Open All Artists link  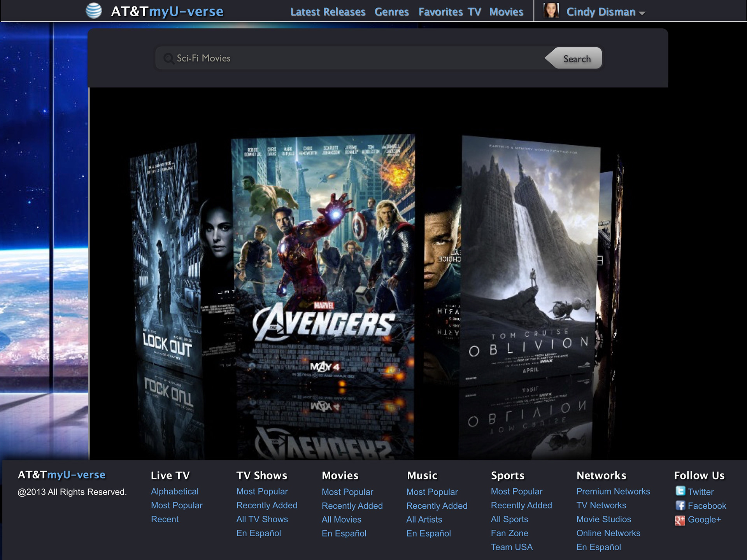pos(424,520)
